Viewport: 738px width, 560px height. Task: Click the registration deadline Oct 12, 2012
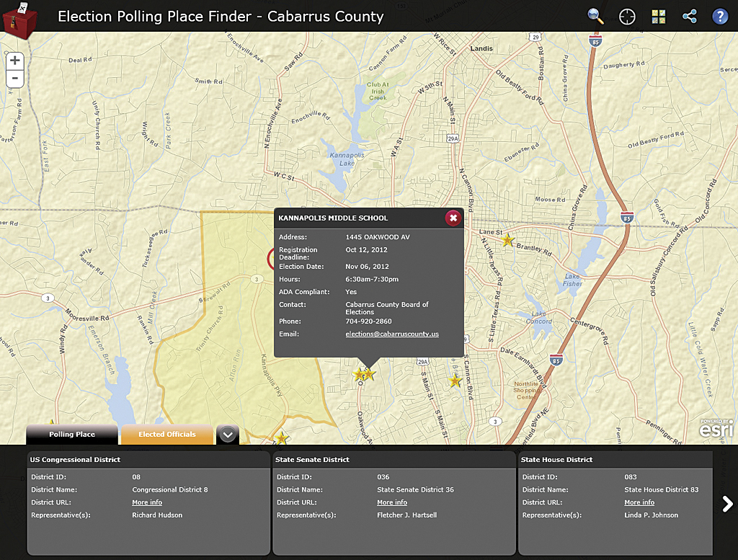[367, 250]
